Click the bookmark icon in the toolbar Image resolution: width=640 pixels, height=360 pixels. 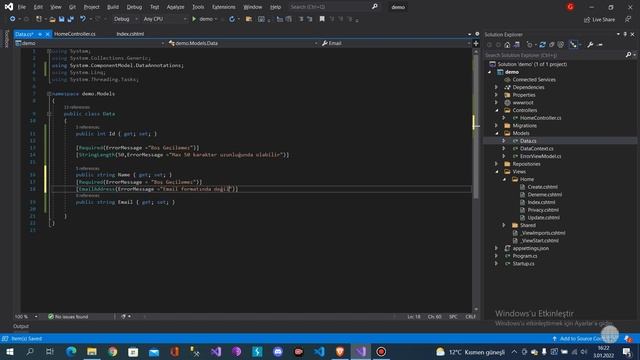tap(322, 19)
